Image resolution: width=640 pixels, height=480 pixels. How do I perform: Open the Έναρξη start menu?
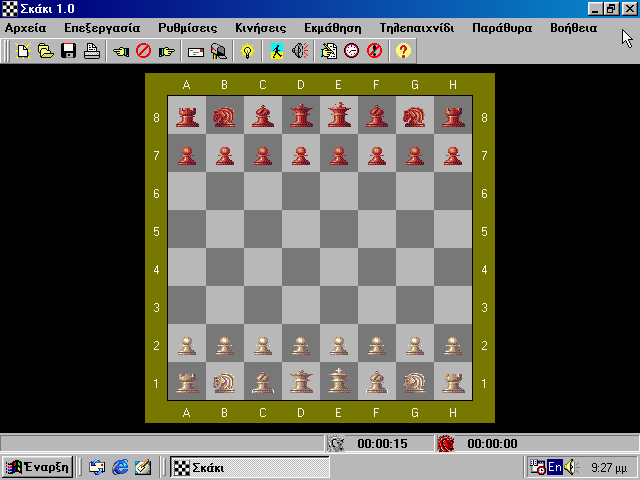coord(37,467)
